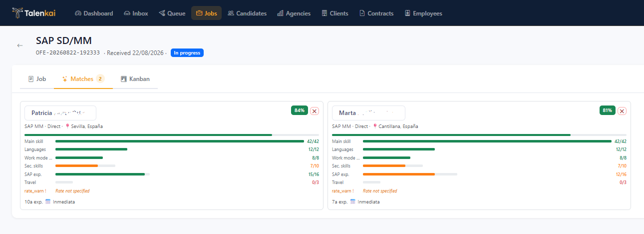Click Marta's orange SAP exp. bar
Screen dimensions: 644x234
pos(399,174)
